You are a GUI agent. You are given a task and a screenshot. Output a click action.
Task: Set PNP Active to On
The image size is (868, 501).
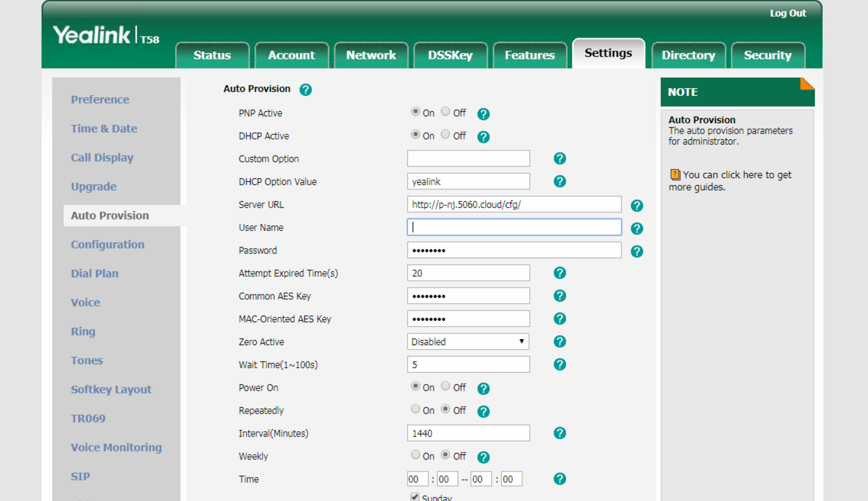point(415,112)
